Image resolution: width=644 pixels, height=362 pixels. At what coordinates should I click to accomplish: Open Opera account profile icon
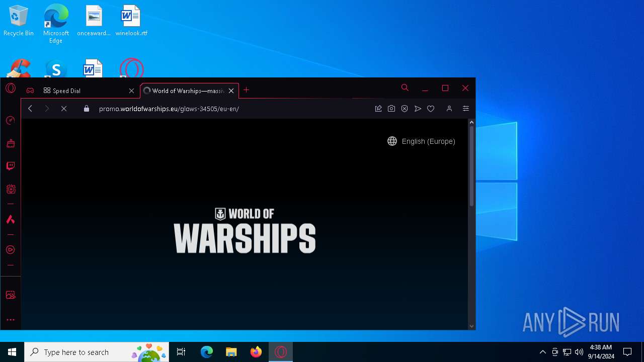(449, 109)
